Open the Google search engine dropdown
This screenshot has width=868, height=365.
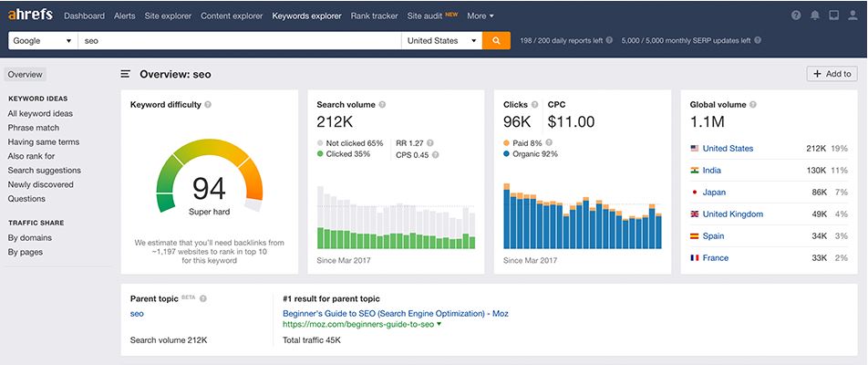point(43,40)
